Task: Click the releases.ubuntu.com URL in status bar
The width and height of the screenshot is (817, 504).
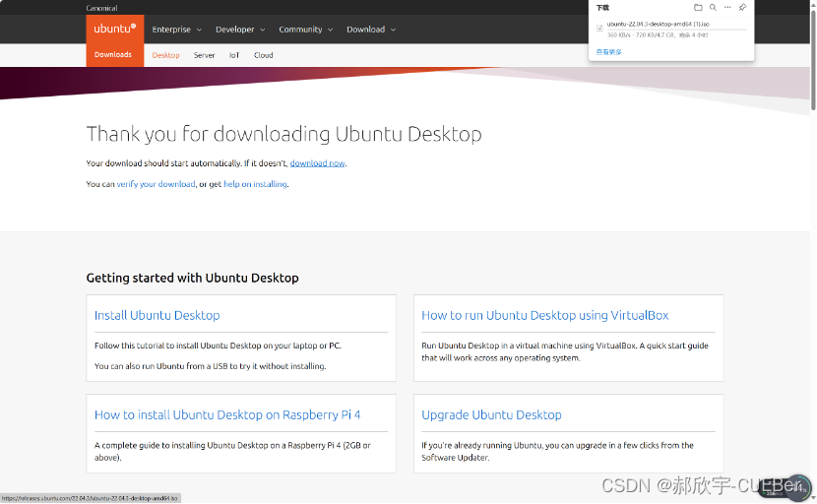Action: point(90,498)
